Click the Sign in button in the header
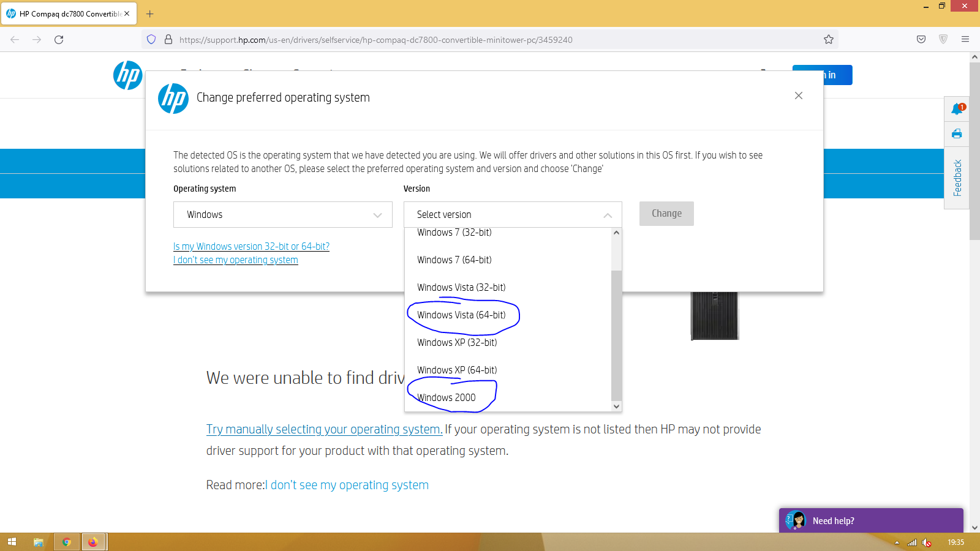The width and height of the screenshot is (980, 551). (822, 75)
